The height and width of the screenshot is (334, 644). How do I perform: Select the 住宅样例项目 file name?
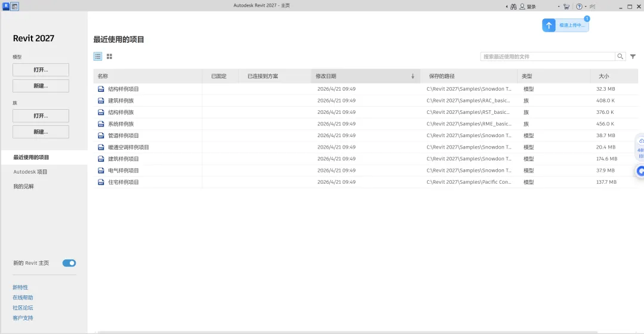tap(123, 182)
